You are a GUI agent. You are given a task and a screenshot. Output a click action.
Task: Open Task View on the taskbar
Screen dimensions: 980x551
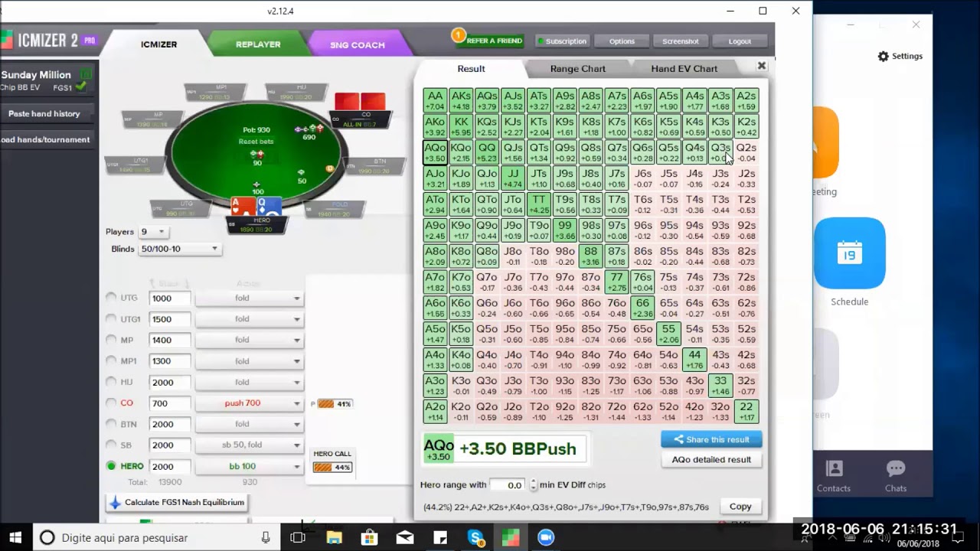pos(298,537)
